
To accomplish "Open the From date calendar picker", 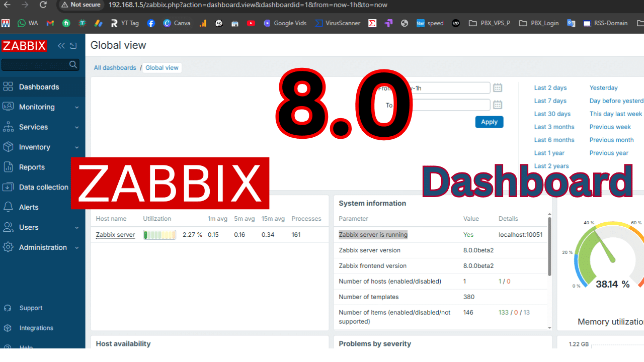I will [x=498, y=88].
